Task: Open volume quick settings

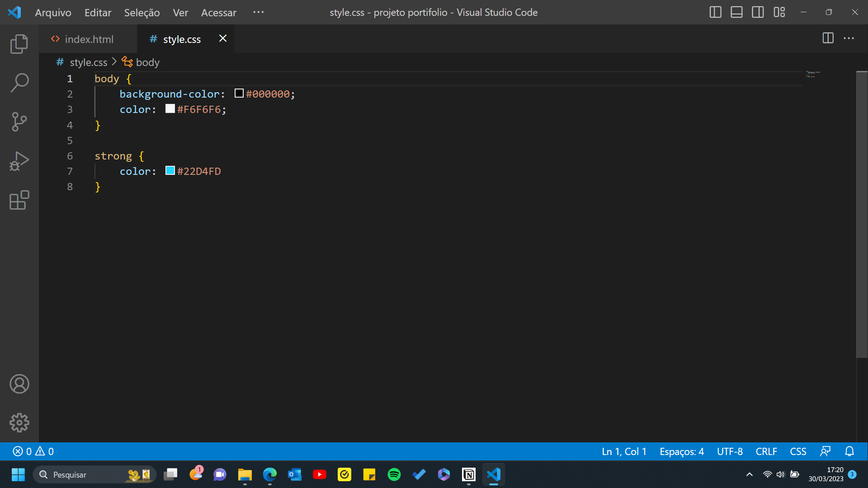Action: pos(781,474)
